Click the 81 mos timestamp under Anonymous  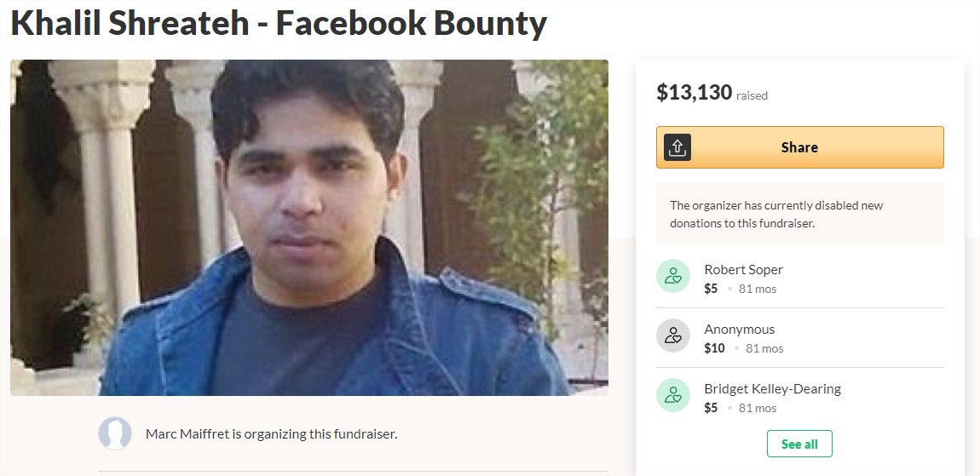tap(764, 348)
